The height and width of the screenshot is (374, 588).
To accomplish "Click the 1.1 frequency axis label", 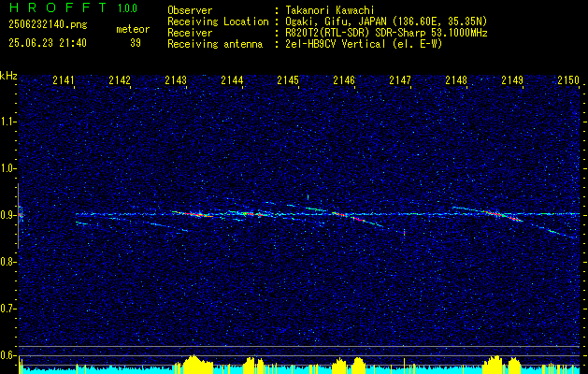I will pyautogui.click(x=7, y=122).
